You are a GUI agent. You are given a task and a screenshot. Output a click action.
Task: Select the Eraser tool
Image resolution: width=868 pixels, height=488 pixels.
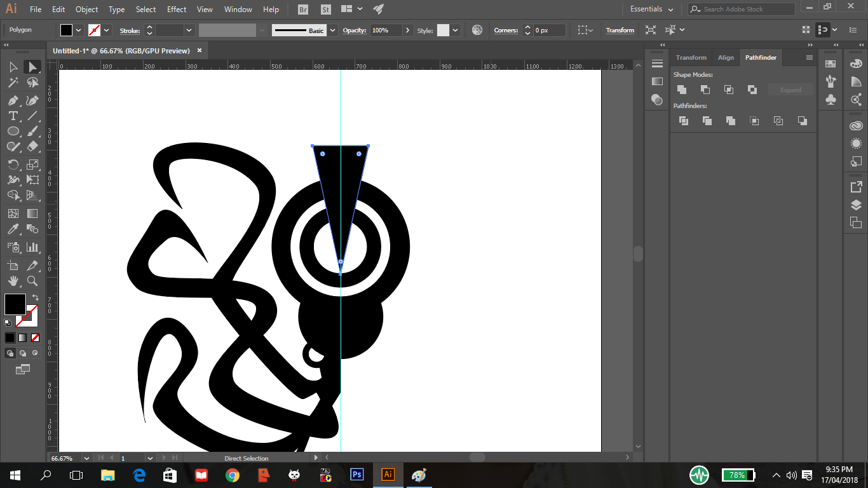point(32,146)
